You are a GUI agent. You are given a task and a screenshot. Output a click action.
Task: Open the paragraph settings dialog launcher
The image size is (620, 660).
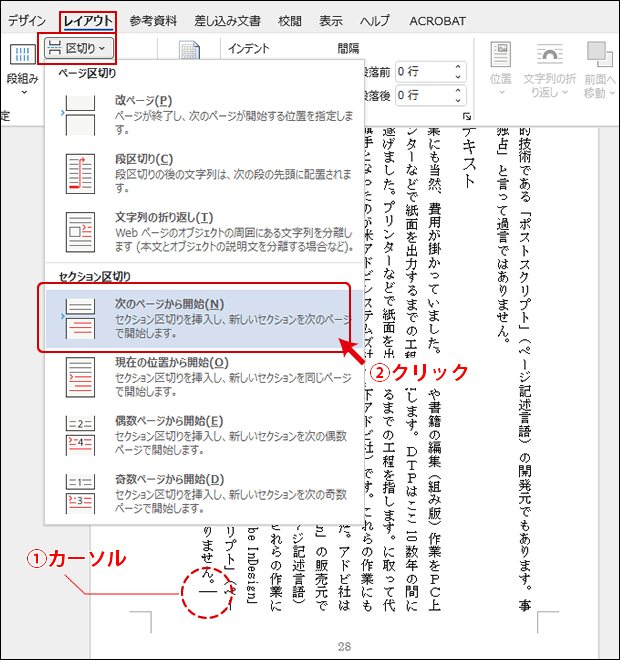point(466,117)
